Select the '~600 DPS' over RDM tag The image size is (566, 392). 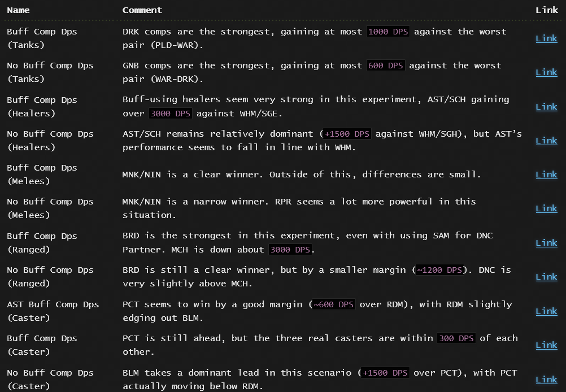click(x=333, y=304)
